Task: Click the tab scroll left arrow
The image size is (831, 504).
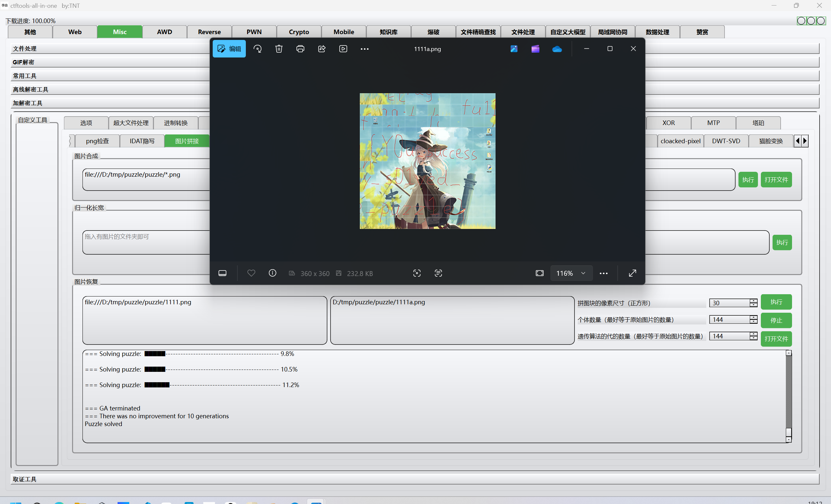Action: click(798, 141)
